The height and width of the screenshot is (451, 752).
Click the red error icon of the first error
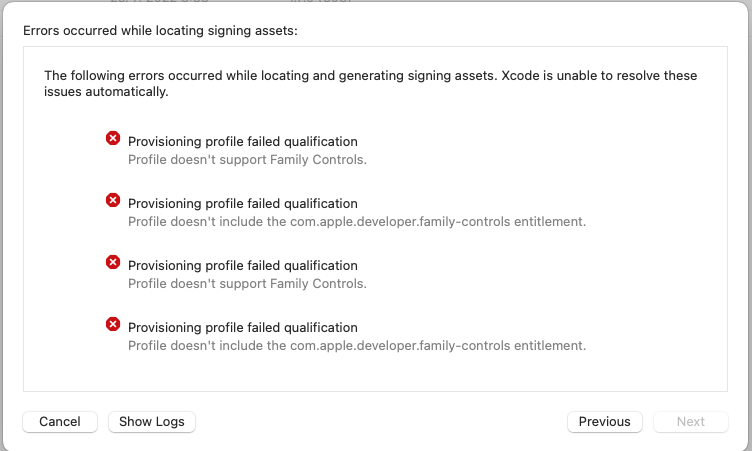coord(113,138)
